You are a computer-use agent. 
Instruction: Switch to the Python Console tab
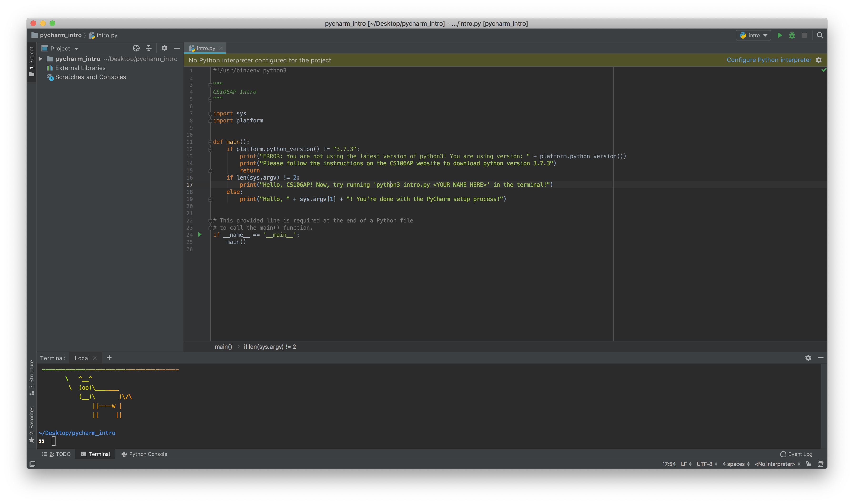pyautogui.click(x=147, y=454)
